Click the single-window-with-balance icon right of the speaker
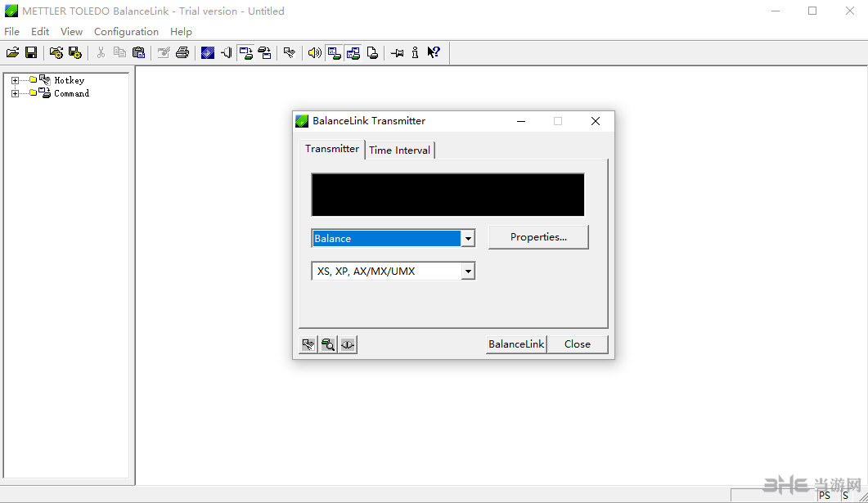 click(x=334, y=52)
